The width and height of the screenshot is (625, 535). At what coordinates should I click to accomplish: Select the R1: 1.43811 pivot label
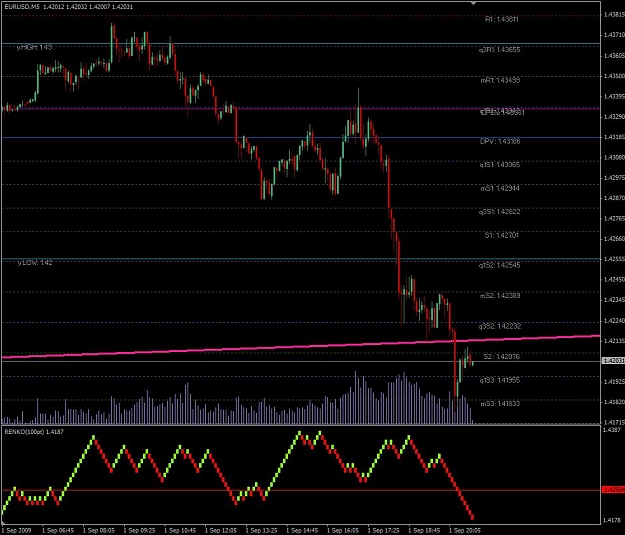502,19
